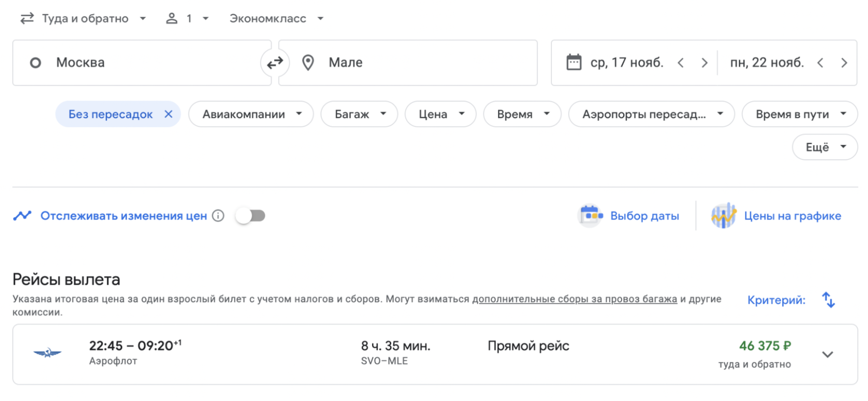Click the round-trip arrows icon
This screenshot has height=401, width=868.
pyautogui.click(x=27, y=18)
